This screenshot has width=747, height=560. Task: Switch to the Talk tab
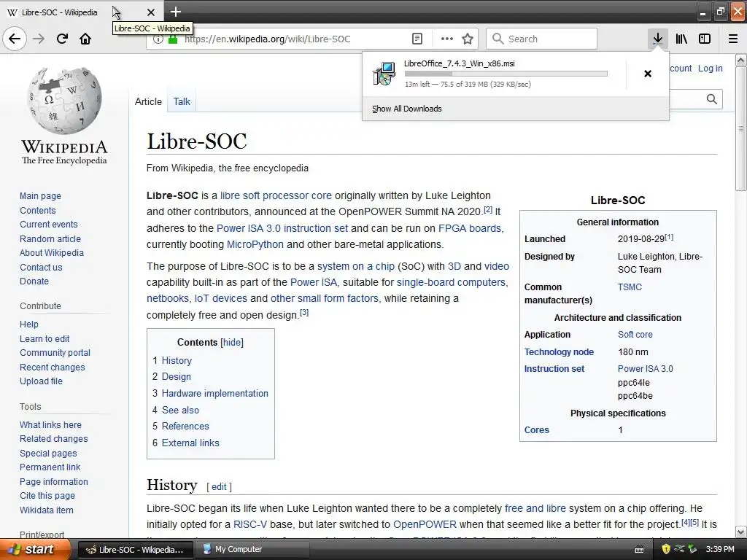(182, 101)
